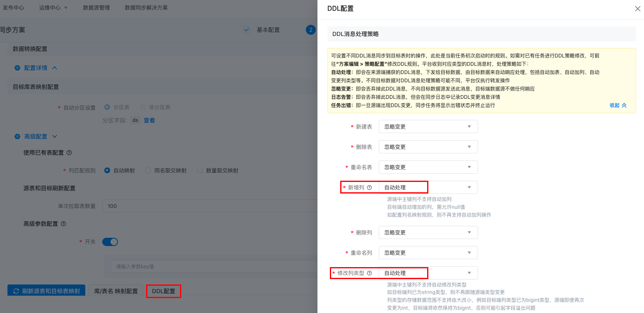Click the 查看 link next to partition field
The width and height of the screenshot is (644, 313).
click(x=149, y=120)
